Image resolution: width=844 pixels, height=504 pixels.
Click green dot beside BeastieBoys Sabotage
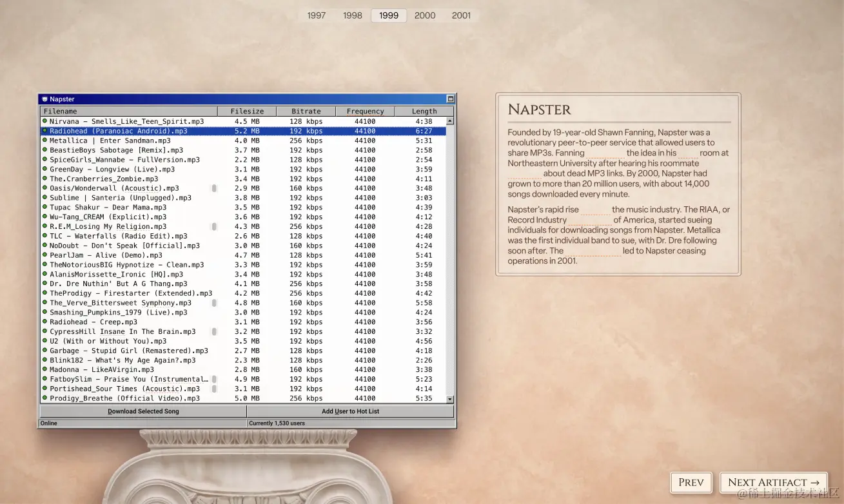45,150
